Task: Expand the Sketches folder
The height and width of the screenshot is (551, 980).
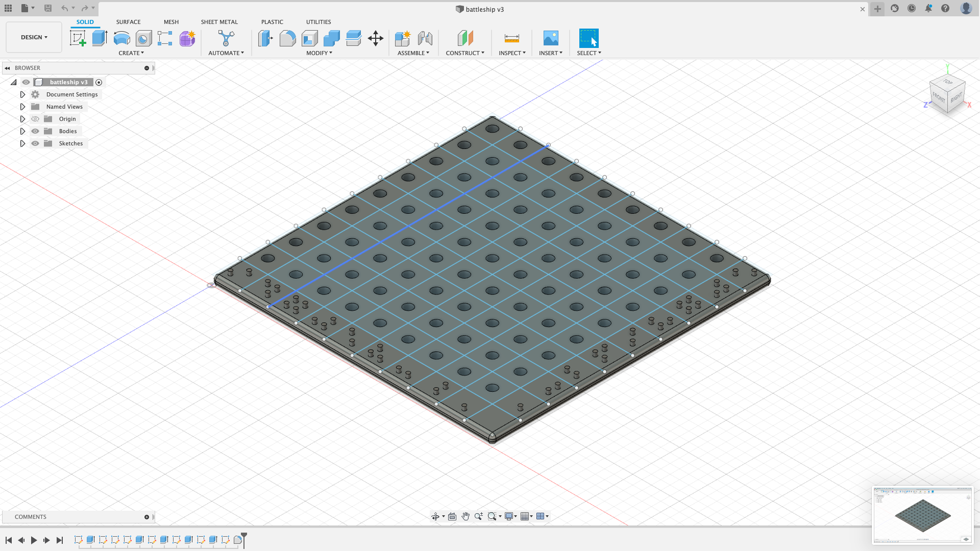Action: (x=22, y=143)
